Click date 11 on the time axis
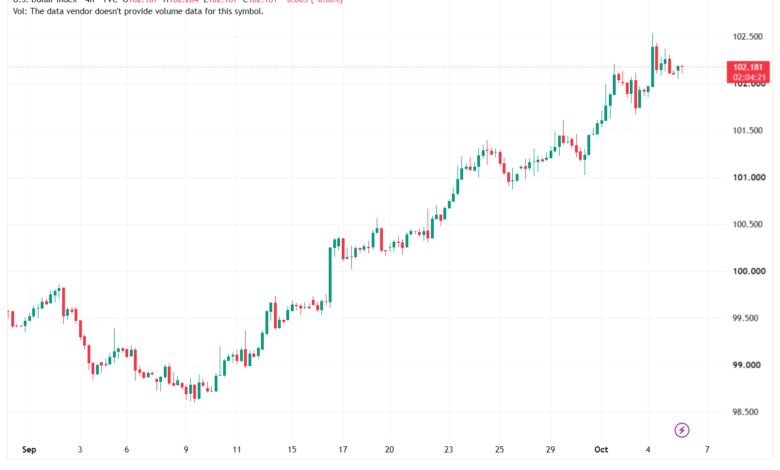The image size is (780, 470). (x=237, y=450)
